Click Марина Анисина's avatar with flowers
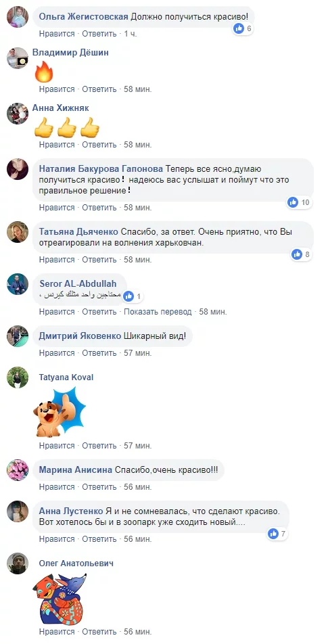 click(18, 470)
